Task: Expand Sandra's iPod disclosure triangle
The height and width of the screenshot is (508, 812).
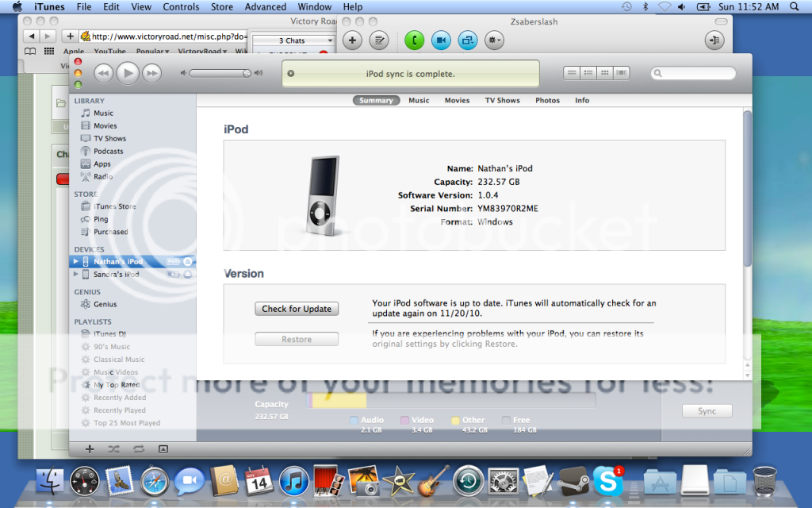Action: (x=76, y=274)
